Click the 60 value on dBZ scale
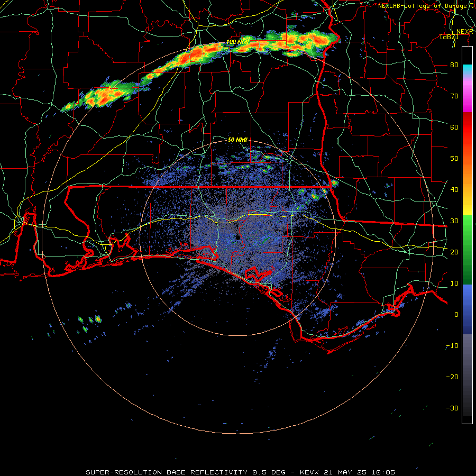This screenshot has height=476, width=476. [x=454, y=127]
